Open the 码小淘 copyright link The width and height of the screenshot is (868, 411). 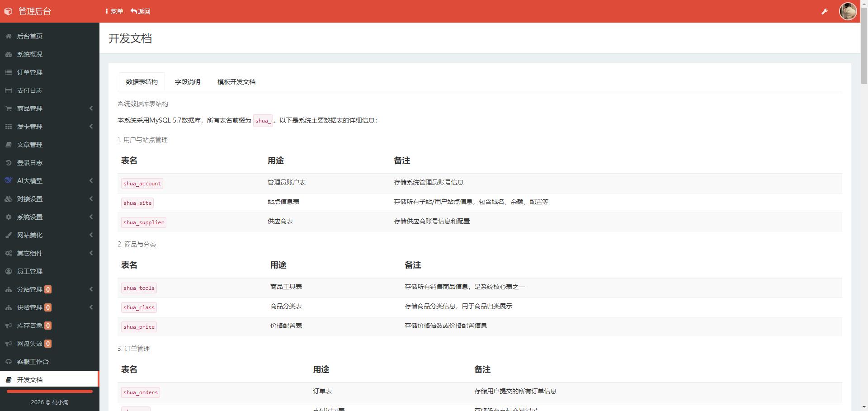[x=59, y=402]
